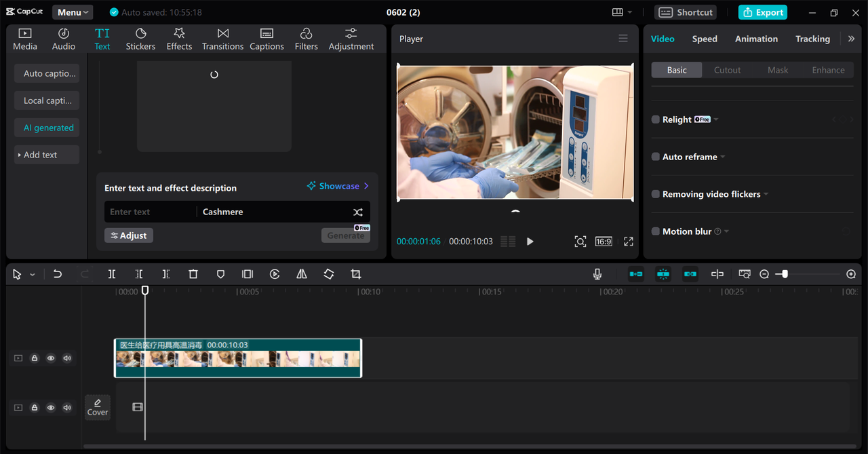The height and width of the screenshot is (454, 868).
Task: Click the Shortcut button
Action: pyautogui.click(x=686, y=12)
